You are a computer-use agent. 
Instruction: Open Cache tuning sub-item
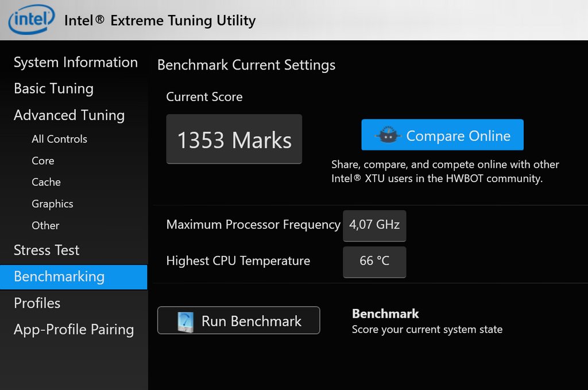coord(46,182)
